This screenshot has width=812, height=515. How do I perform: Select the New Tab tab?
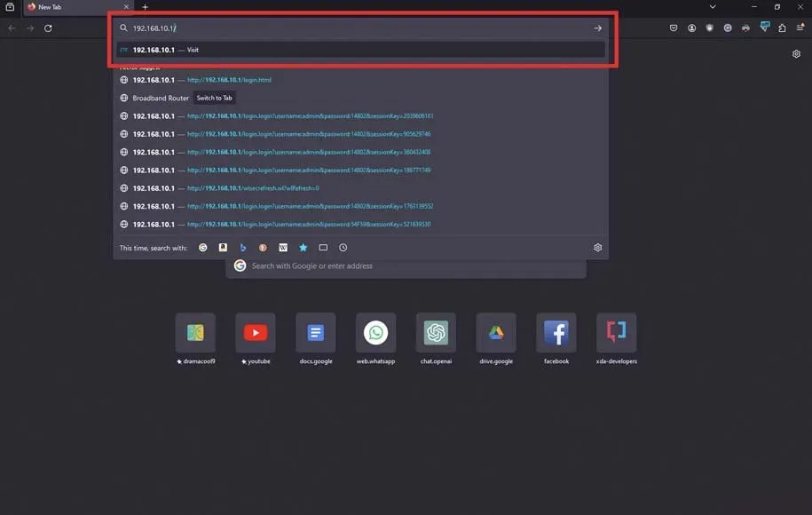(x=75, y=7)
